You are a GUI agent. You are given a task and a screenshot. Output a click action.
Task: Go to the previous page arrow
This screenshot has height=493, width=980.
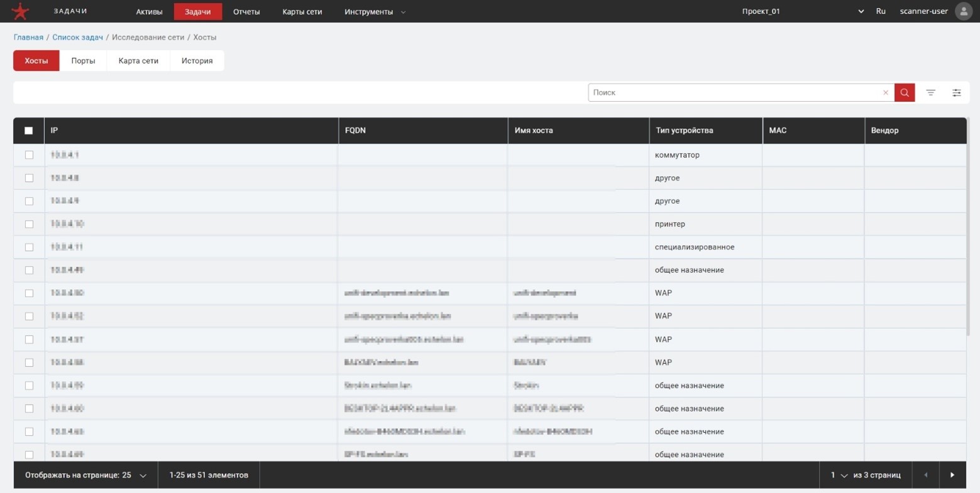pos(926,475)
